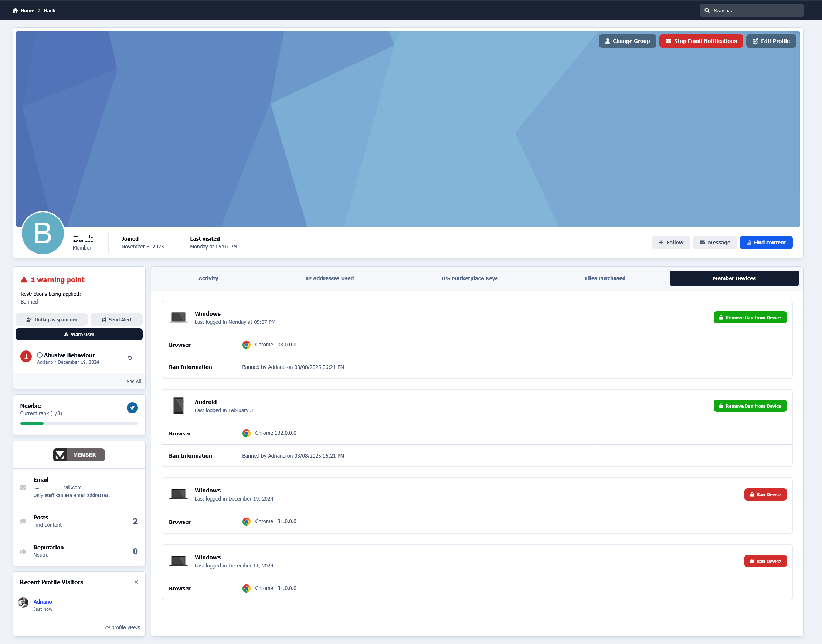This screenshot has width=822, height=644.
Task: Click the Find content blue button
Action: 765,243
